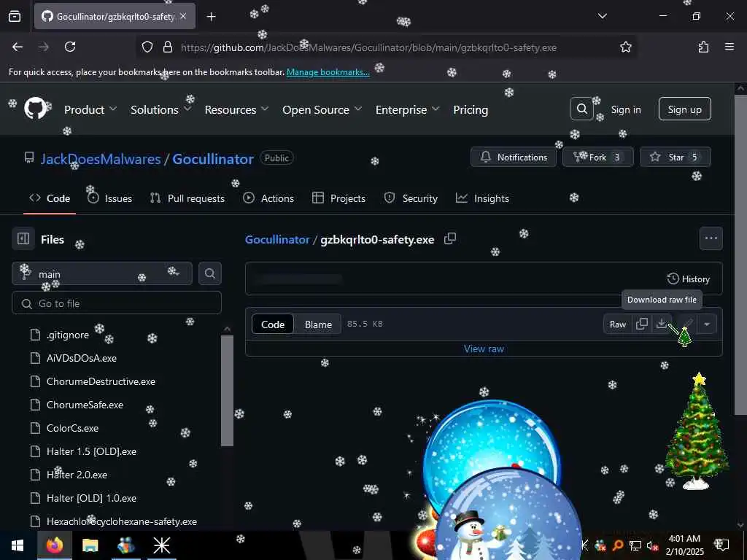Open the Insights tab

[x=483, y=198]
